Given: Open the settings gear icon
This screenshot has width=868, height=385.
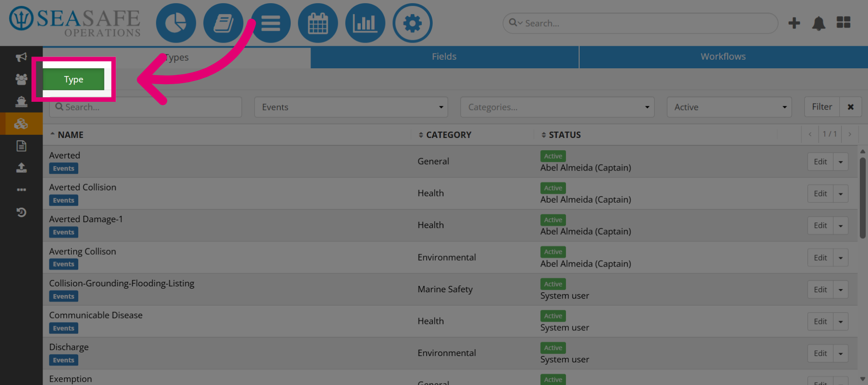Looking at the screenshot, I should 412,23.
